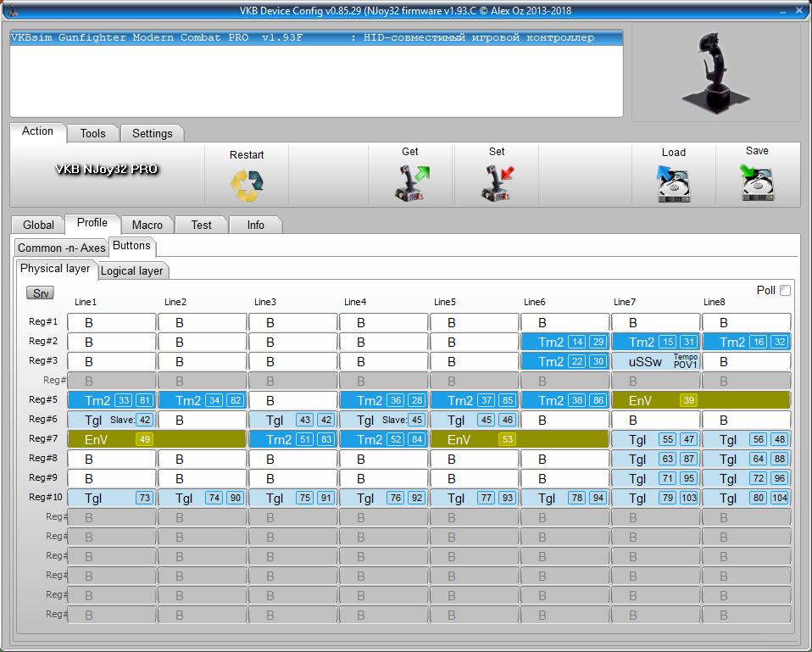812x652 pixels.
Task: Select the Profile tab
Action: 92,223
